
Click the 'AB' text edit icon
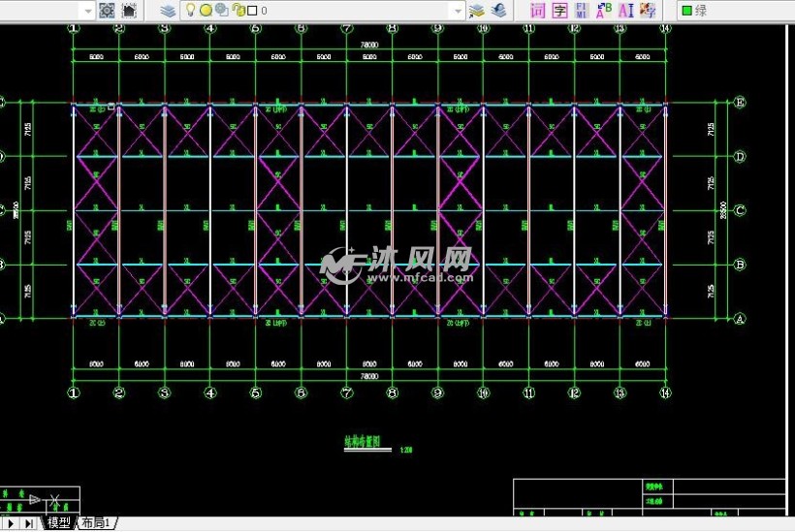tap(603, 11)
